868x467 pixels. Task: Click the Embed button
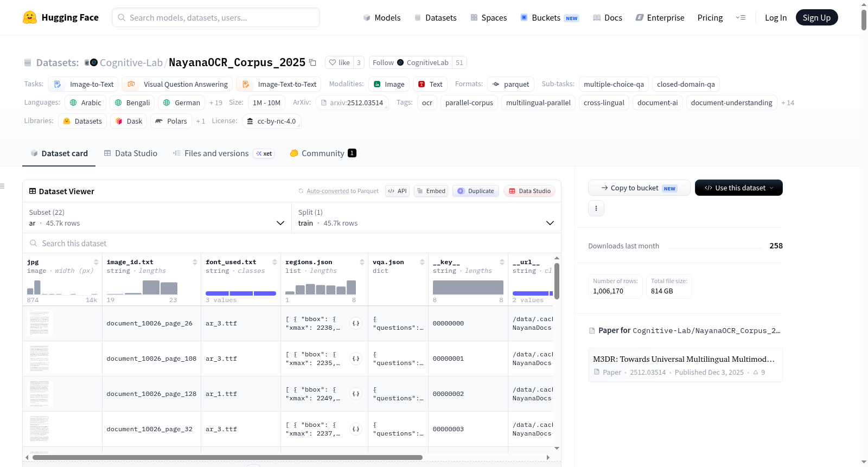(431, 191)
